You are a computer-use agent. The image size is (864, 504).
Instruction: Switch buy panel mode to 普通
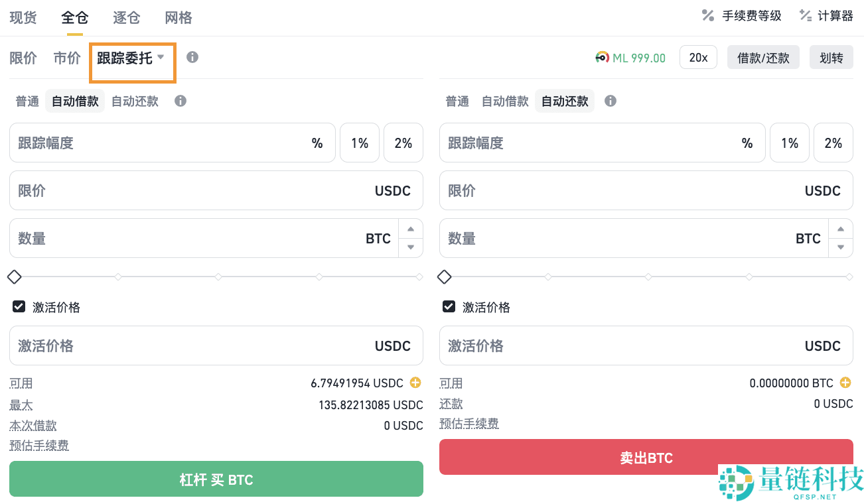click(27, 101)
